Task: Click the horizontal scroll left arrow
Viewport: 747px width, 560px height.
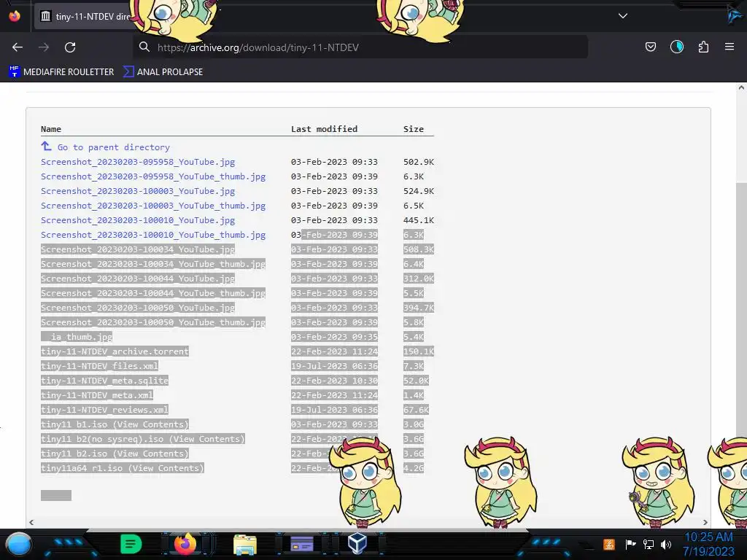Action: click(31, 522)
